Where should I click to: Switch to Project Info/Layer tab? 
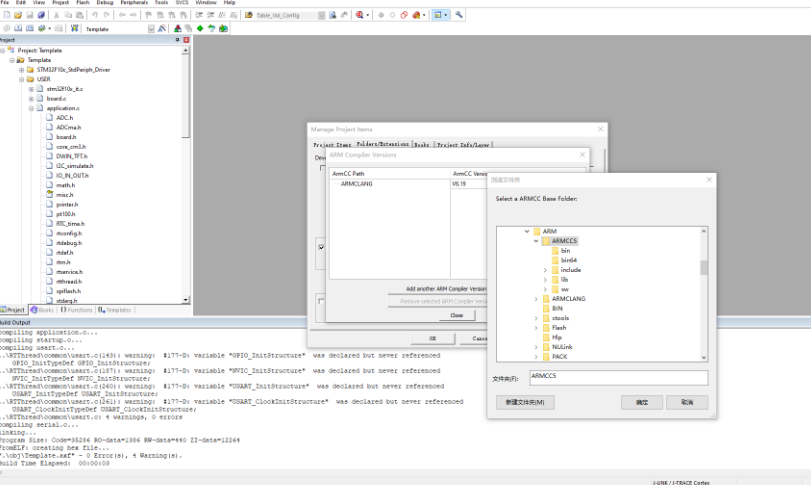tap(463, 145)
